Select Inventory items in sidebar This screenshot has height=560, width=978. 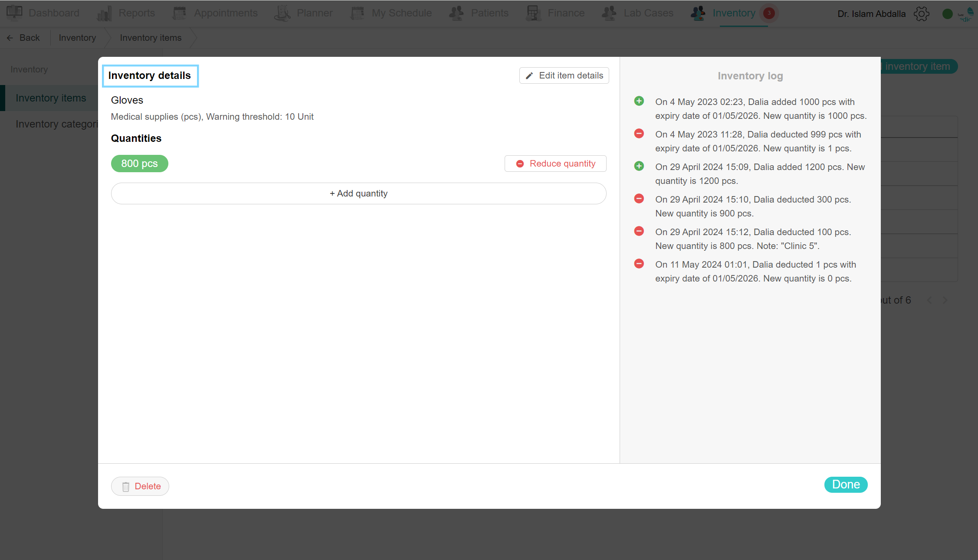coord(51,98)
